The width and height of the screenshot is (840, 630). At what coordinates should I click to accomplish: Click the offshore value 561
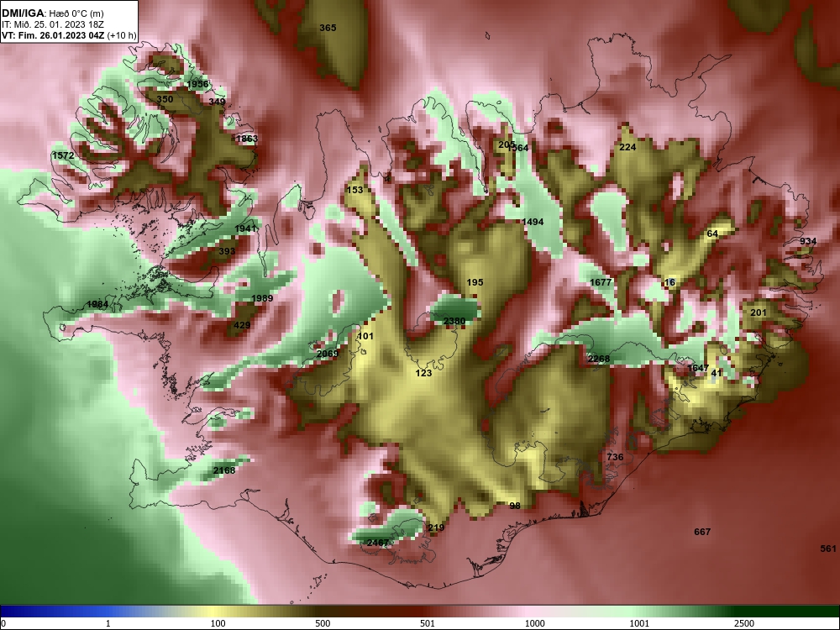coord(828,549)
